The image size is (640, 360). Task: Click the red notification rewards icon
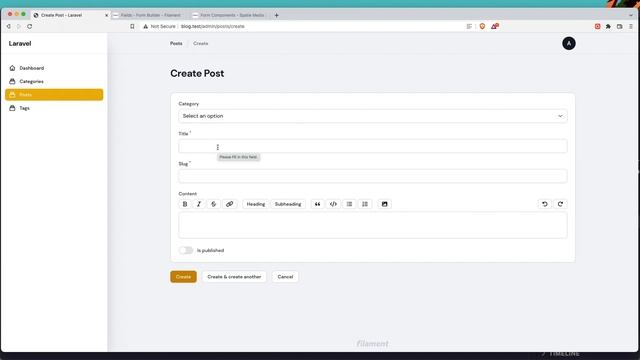(x=495, y=26)
